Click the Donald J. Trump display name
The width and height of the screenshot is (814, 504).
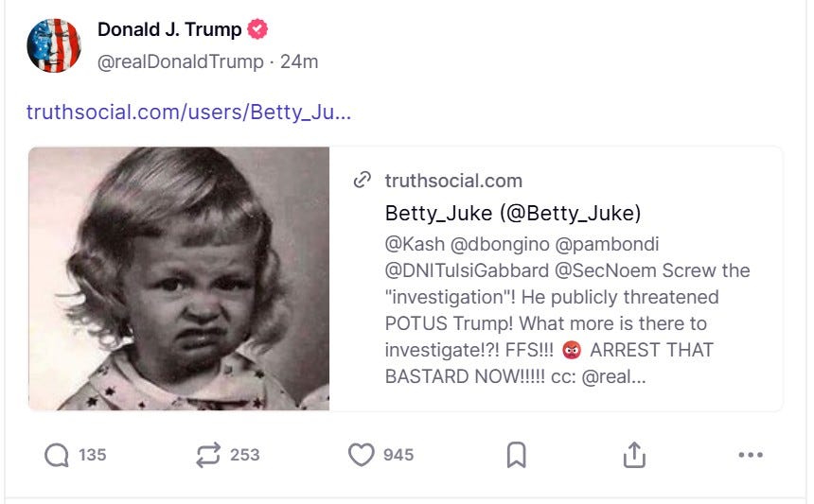(169, 29)
